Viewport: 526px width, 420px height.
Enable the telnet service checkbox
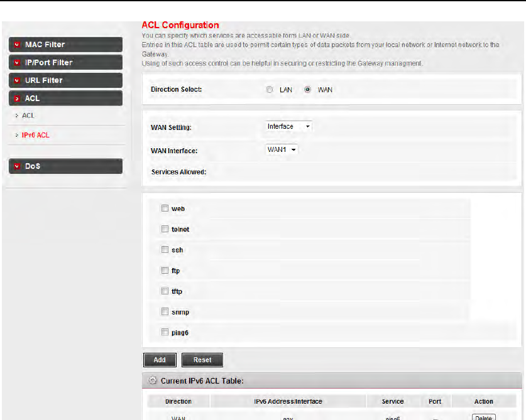tap(165, 229)
